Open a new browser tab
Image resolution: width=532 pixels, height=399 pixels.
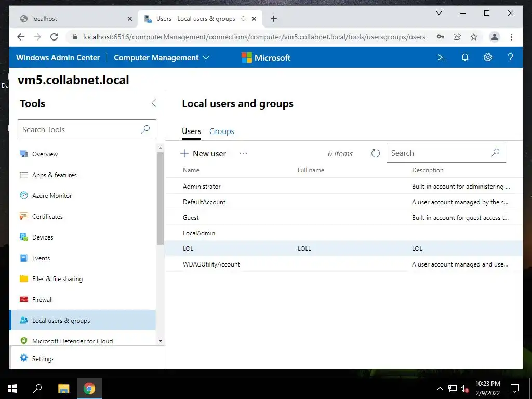[x=274, y=19]
